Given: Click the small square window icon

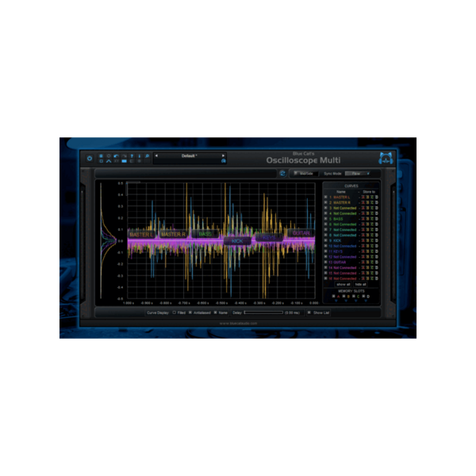Looking at the screenshot, I should click(101, 161).
